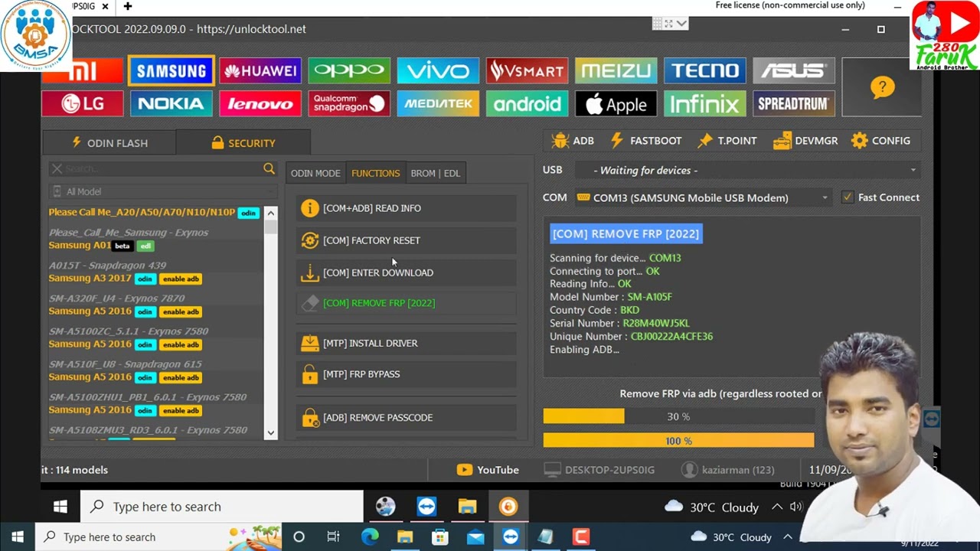Open a new tab with plus icon
Image resolution: width=980 pixels, height=551 pixels.
[x=128, y=6]
